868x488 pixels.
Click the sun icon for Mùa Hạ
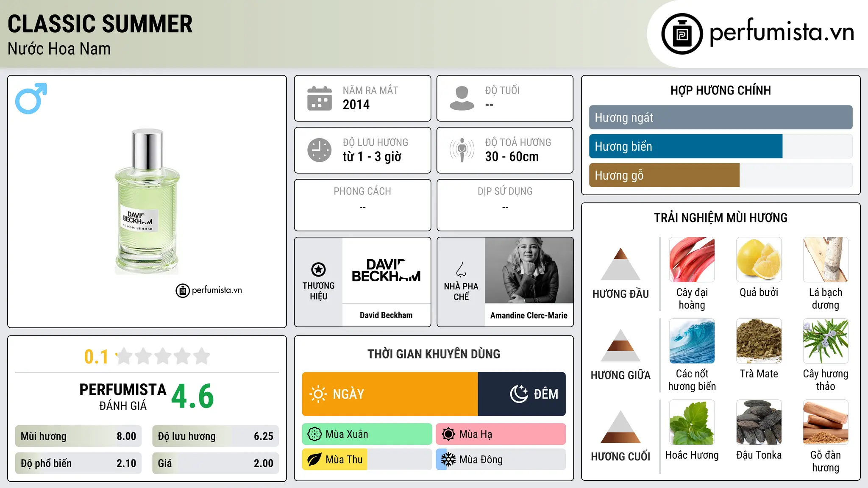point(448,434)
